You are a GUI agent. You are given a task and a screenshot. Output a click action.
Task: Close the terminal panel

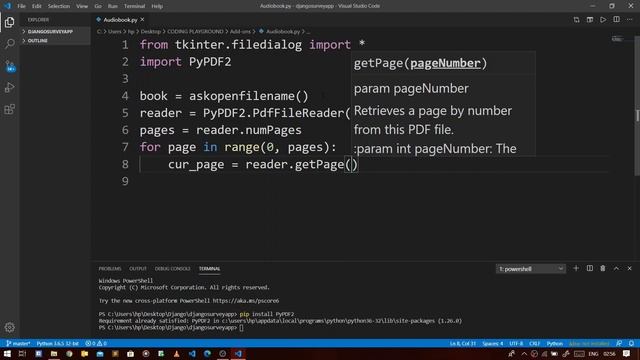click(x=629, y=268)
